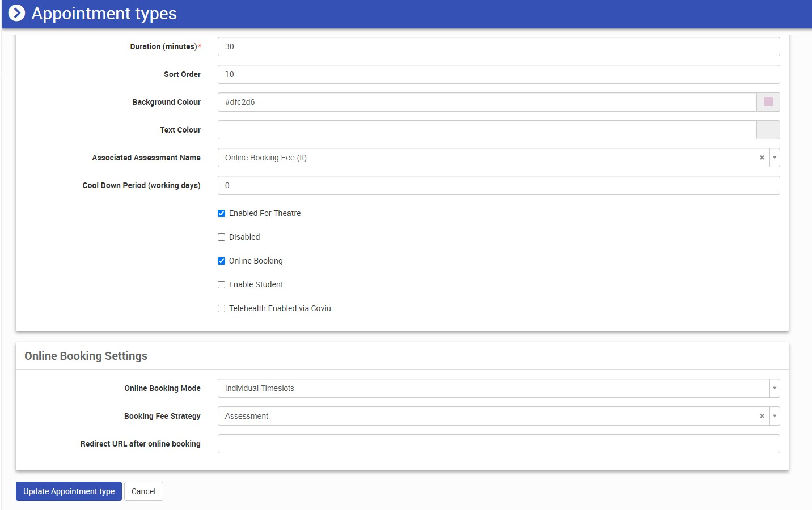This screenshot has height=510, width=812.
Task: Open the Background Colour picker swatch
Action: (x=768, y=102)
